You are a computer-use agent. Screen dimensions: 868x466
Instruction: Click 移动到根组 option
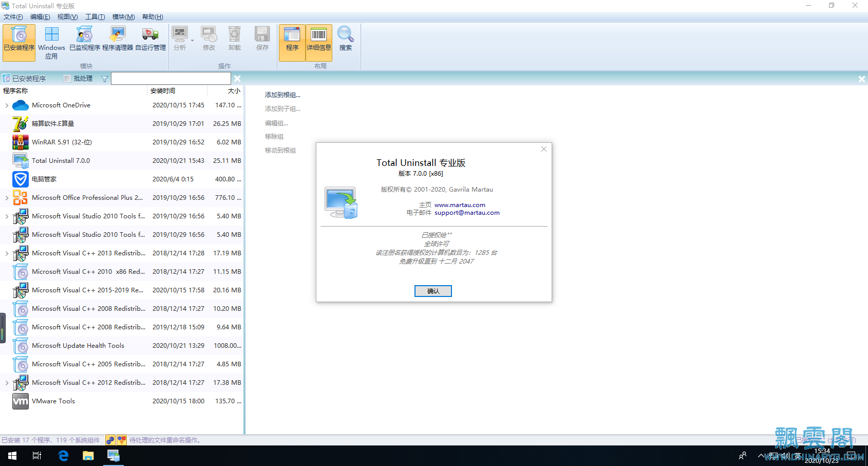pyautogui.click(x=280, y=151)
